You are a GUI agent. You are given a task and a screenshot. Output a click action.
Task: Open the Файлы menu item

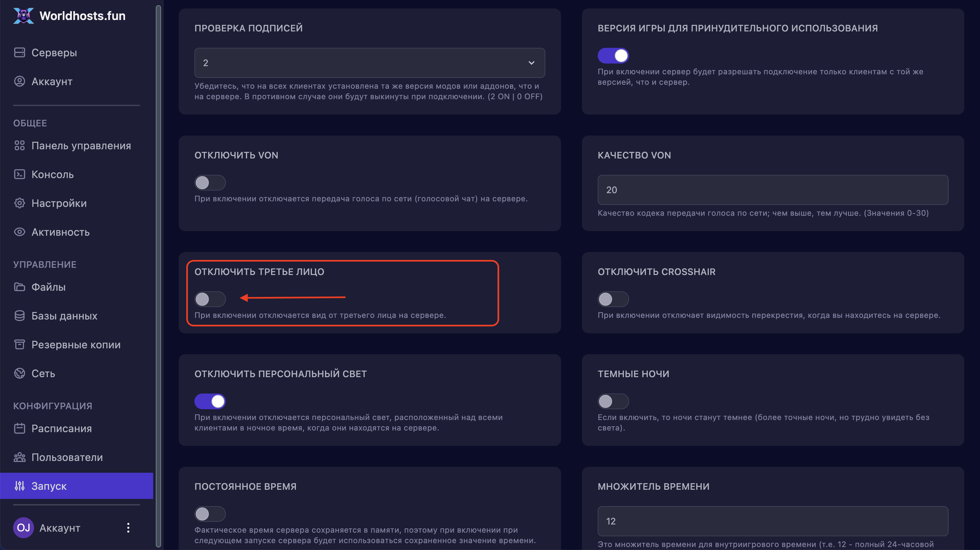point(48,287)
